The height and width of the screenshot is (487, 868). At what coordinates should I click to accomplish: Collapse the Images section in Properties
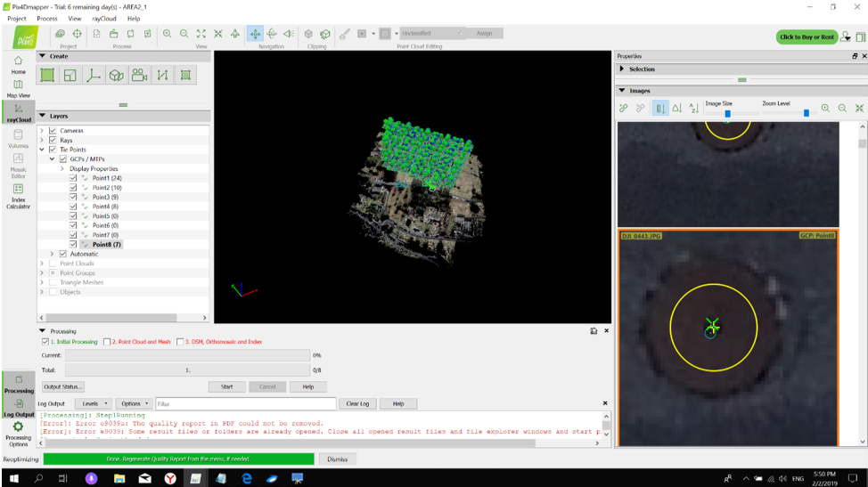pos(622,91)
